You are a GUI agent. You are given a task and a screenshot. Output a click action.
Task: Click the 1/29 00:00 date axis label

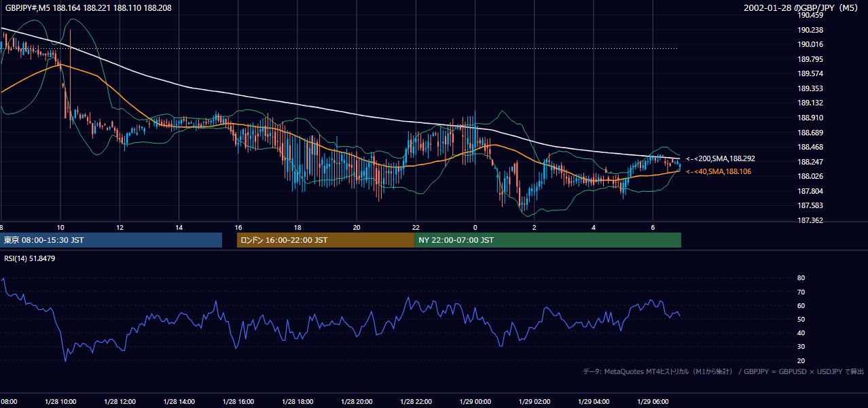475,402
